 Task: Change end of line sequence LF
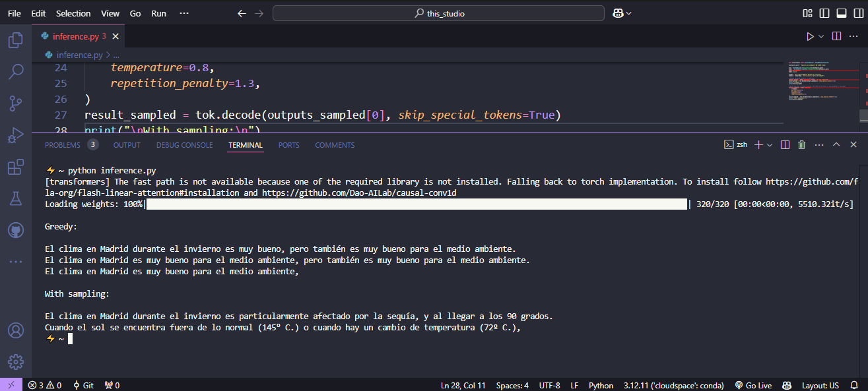pos(574,385)
